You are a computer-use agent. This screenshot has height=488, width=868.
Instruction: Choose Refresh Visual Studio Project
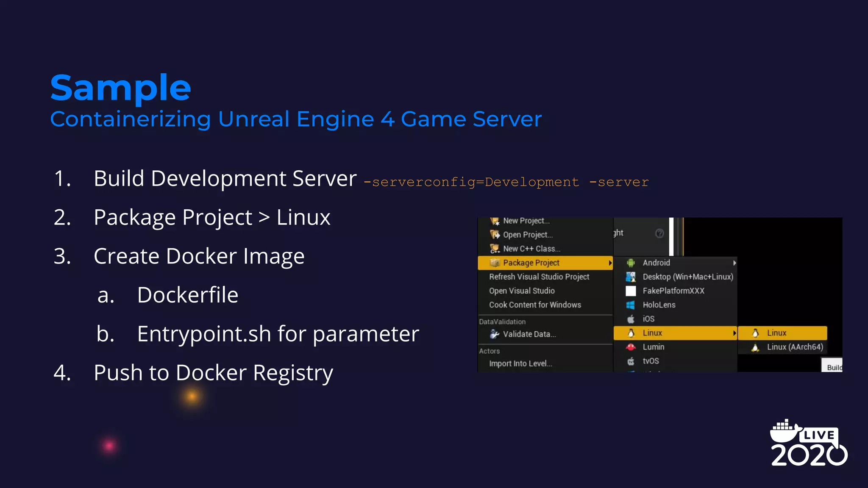click(539, 277)
